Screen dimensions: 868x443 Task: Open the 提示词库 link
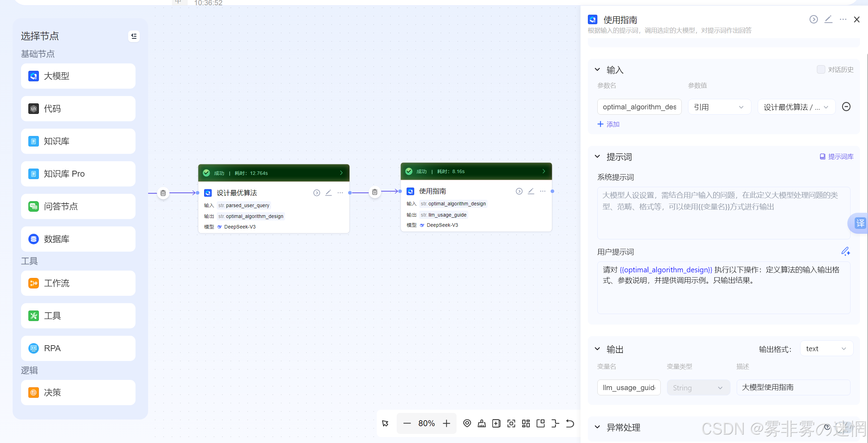click(836, 157)
